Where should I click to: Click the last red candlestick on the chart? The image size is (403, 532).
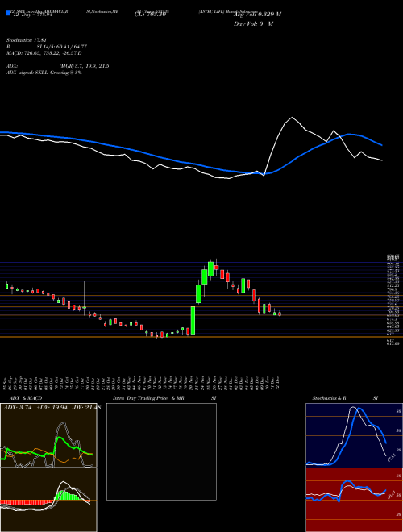[x=280, y=314]
